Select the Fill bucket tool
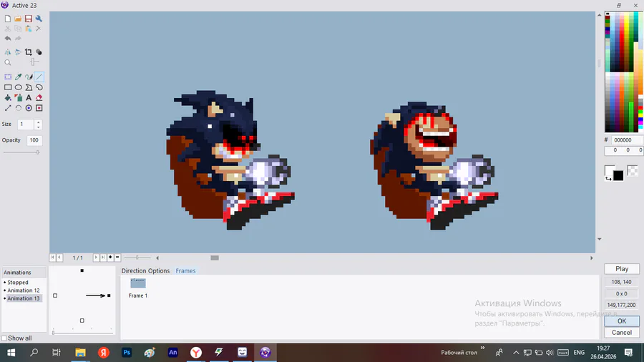The width and height of the screenshot is (644, 362). 8,98
